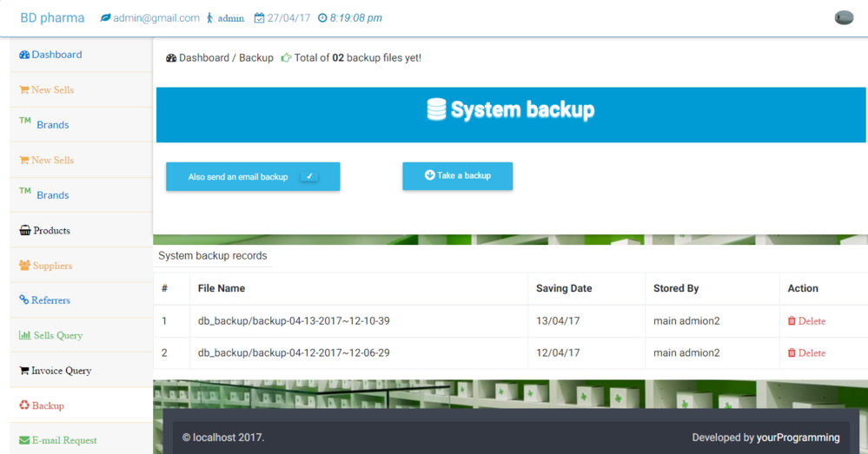Viewport: 868px width, 454px height.
Task: Delete the backup-04-13-2017 file record
Action: click(x=806, y=321)
